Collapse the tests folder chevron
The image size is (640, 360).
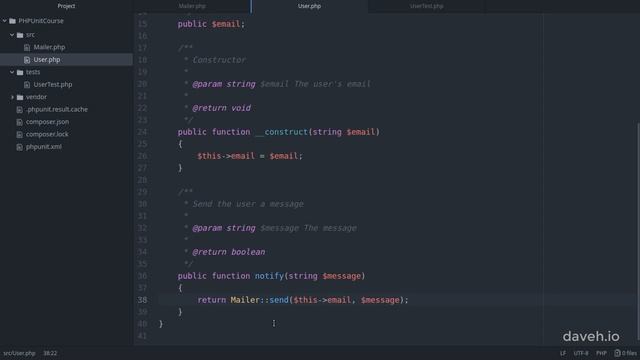[x=12, y=72]
